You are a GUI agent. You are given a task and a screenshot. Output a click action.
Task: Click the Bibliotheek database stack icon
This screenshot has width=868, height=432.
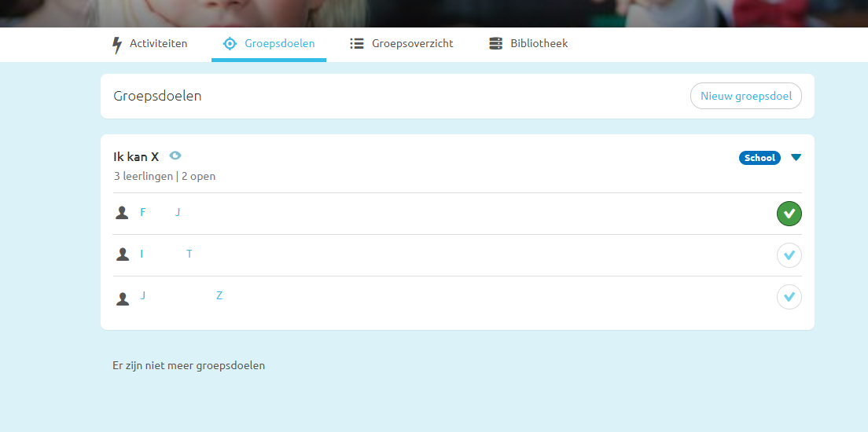[x=495, y=44]
